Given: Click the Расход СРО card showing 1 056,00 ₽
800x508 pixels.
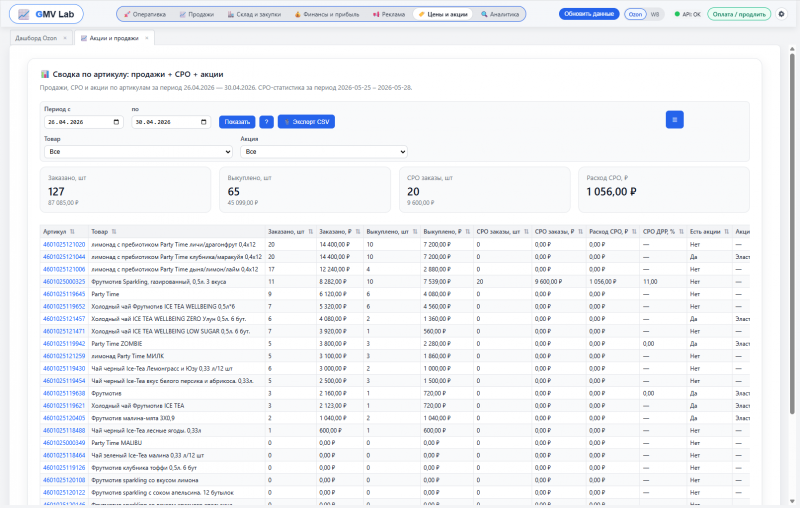Looking at the screenshot, I should [664, 190].
